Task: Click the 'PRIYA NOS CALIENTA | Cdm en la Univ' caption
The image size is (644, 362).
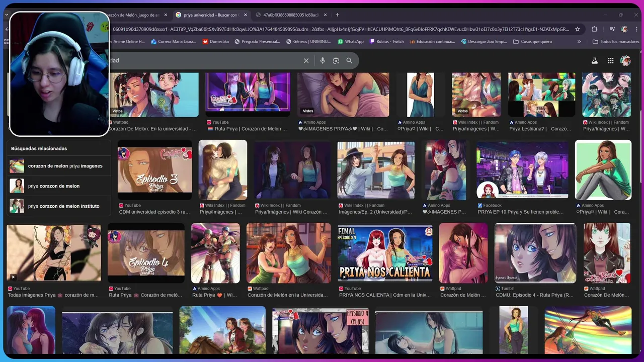Action: point(385,295)
